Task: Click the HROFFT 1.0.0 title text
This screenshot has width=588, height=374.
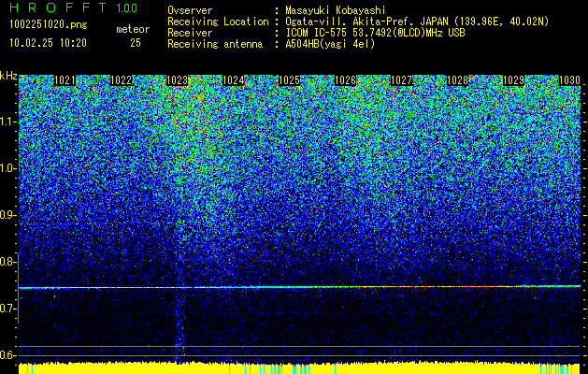Action: click(74, 7)
